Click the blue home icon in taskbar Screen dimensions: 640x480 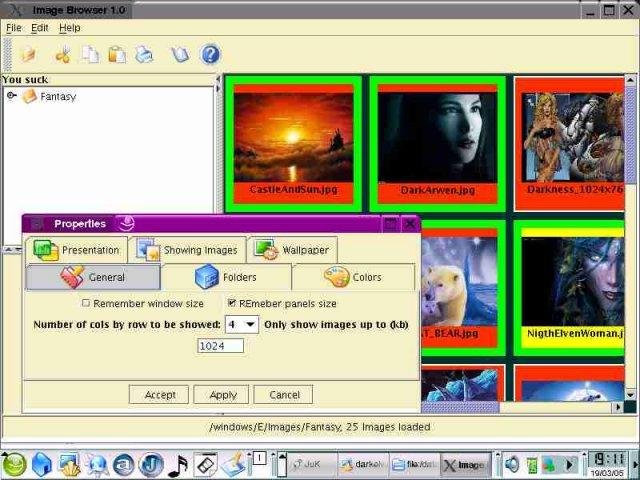click(x=42, y=465)
